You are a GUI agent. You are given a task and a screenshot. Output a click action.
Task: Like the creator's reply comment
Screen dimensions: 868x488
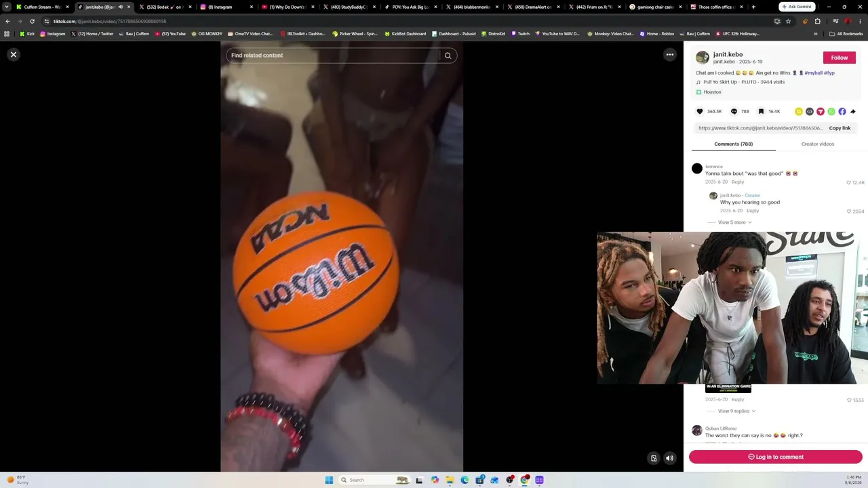tap(848, 211)
